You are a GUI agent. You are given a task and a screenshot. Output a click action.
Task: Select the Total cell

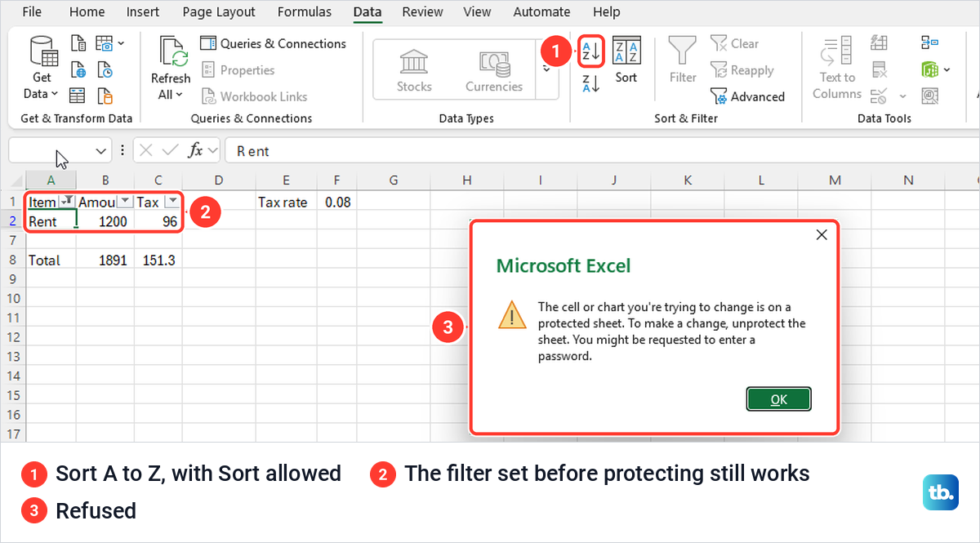pyautogui.click(x=51, y=260)
